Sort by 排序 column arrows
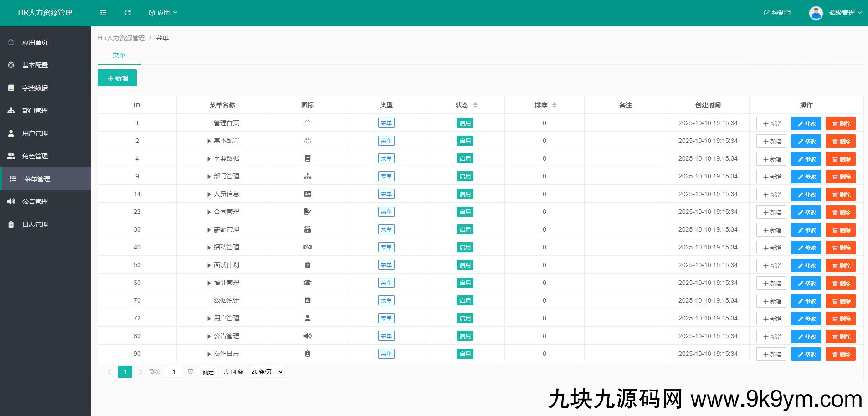 click(554, 105)
